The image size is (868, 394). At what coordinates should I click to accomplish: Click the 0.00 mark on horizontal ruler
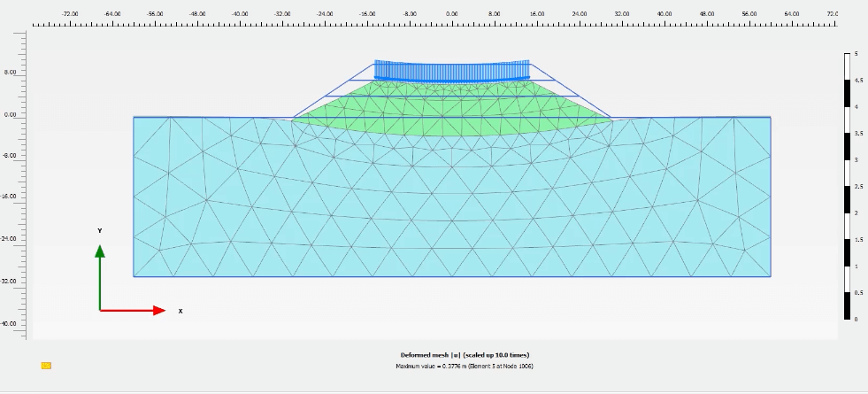pyautogui.click(x=451, y=15)
